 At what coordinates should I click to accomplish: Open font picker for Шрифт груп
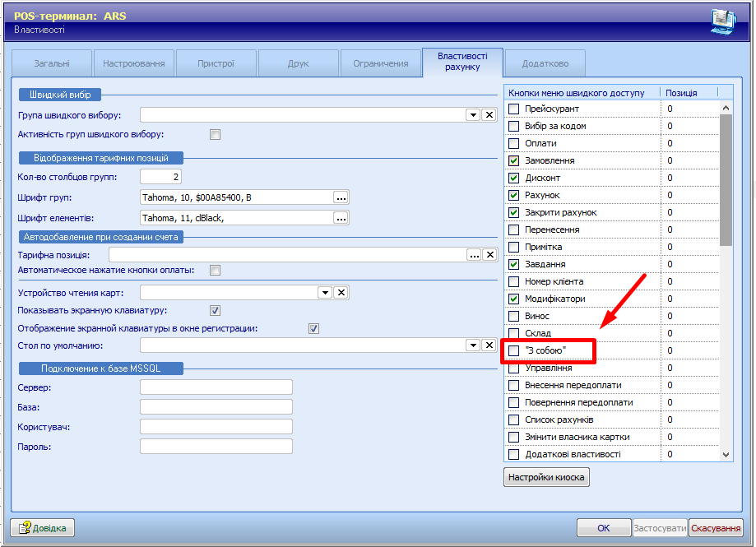point(341,197)
